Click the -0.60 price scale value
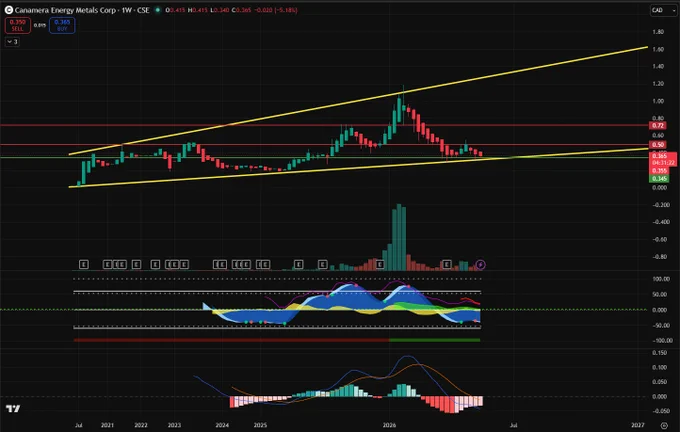The image size is (680, 432). 659,239
